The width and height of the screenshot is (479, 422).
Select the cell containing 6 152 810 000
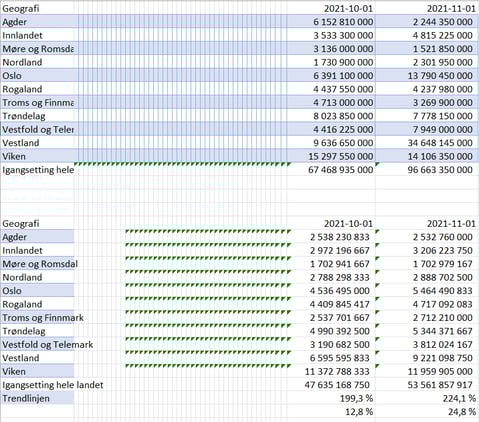pos(343,22)
